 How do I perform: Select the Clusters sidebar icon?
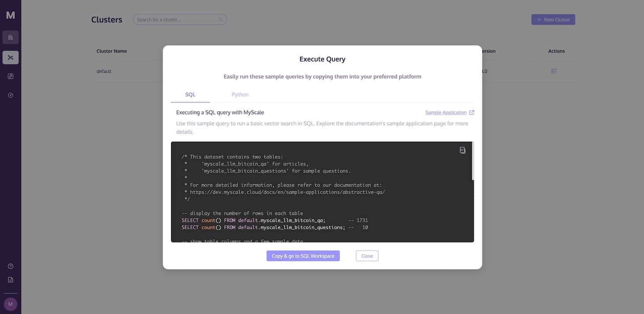point(10,57)
